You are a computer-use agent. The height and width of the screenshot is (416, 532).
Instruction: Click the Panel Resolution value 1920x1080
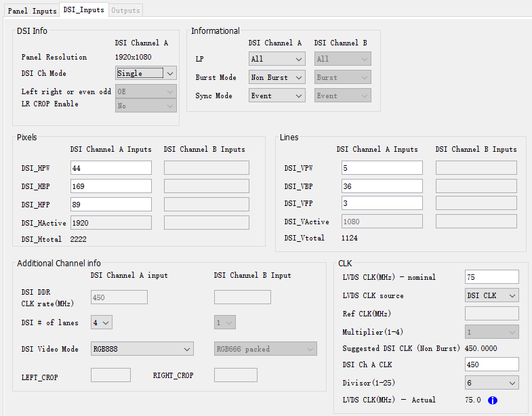tap(134, 57)
